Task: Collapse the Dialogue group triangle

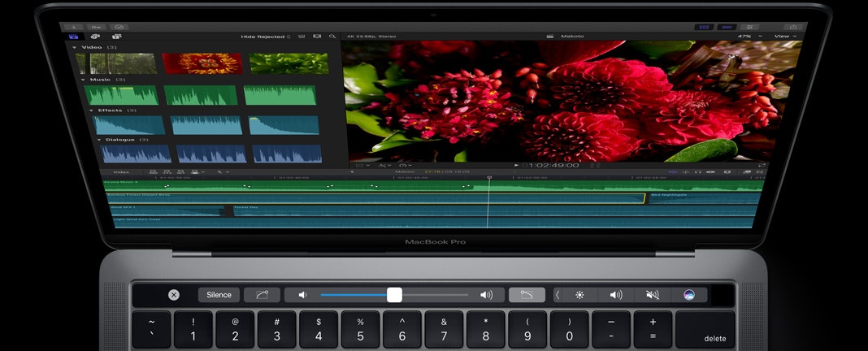Action: tap(99, 140)
